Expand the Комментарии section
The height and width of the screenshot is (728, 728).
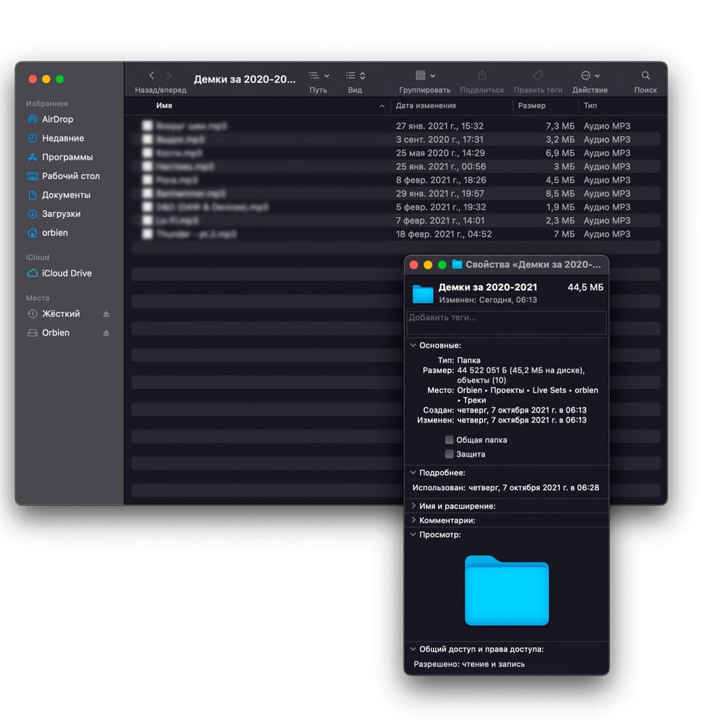pos(414,521)
